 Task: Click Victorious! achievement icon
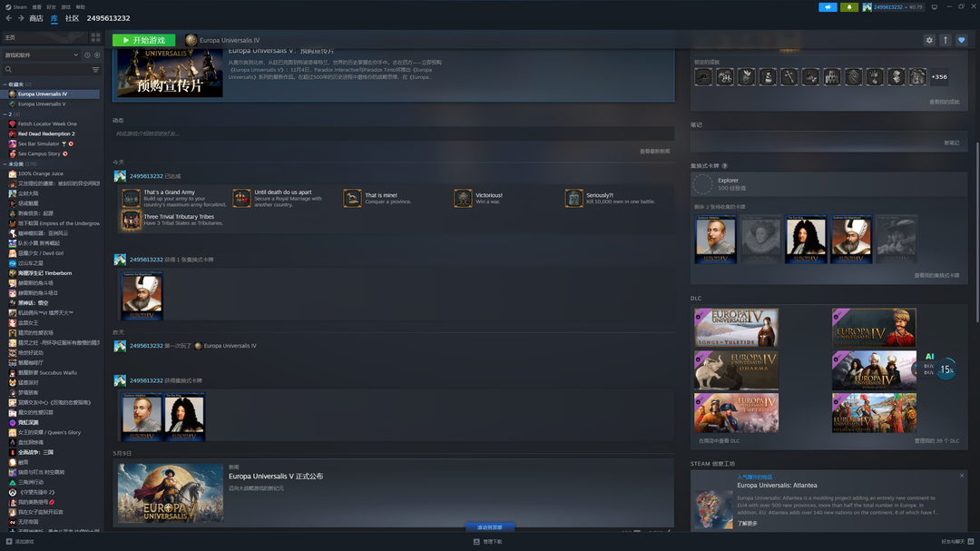coord(463,198)
